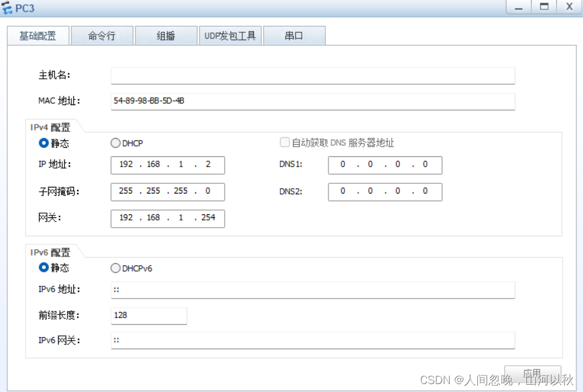Select IPv6 静态 radio button
Viewport: 583px width, 392px height.
click(44, 267)
